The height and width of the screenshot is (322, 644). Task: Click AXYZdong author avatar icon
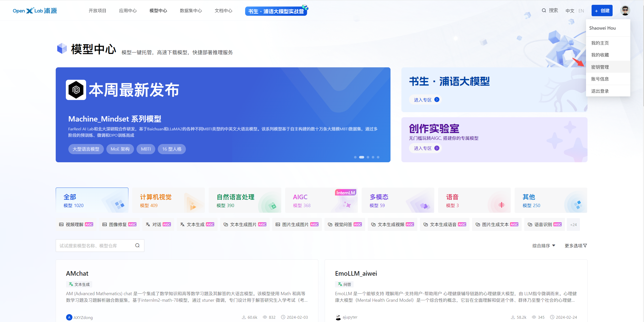(69, 317)
